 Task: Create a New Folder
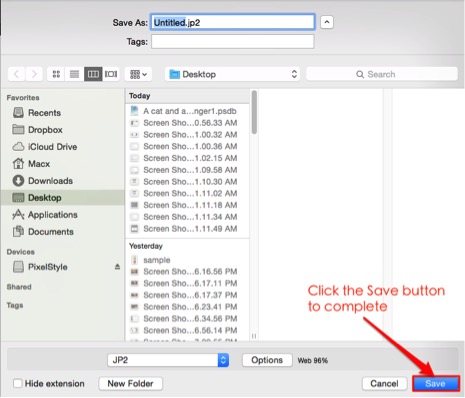point(130,384)
